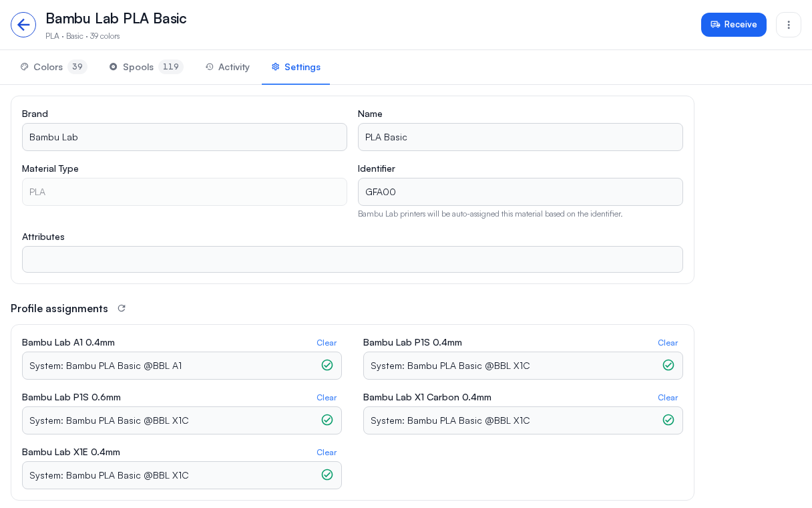Image resolution: width=812 pixels, height=508 pixels.
Task: Click the Material Type field showing PLA
Action: (184, 192)
